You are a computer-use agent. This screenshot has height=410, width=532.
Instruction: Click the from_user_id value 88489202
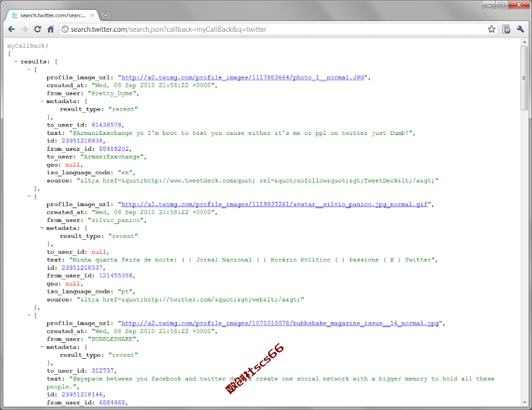point(114,149)
